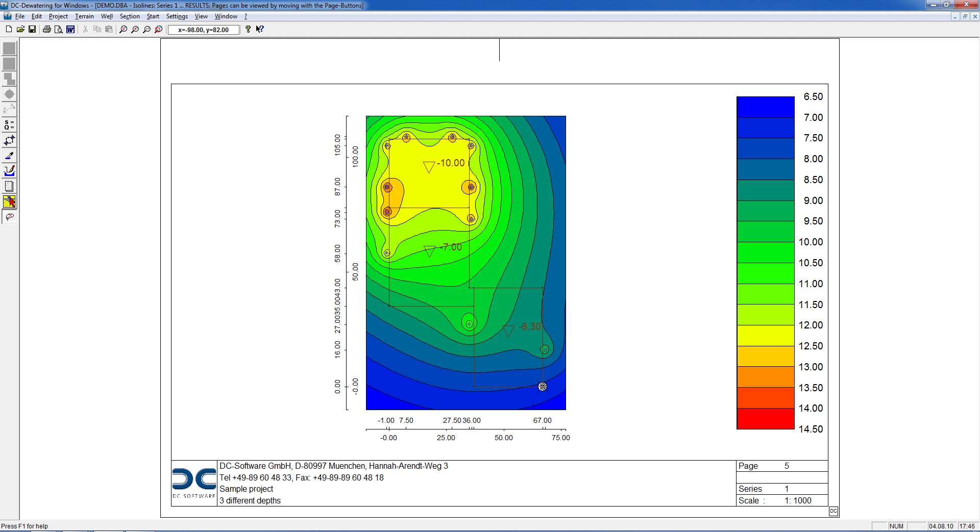The width and height of the screenshot is (980, 532).
Task: Click the red 14.50 legend color swatch
Action: [765, 419]
